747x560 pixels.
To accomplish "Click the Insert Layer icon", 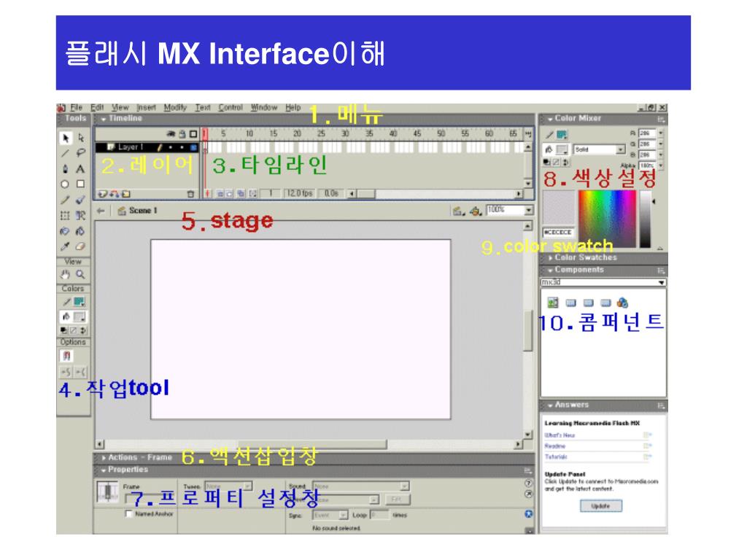I will [102, 194].
